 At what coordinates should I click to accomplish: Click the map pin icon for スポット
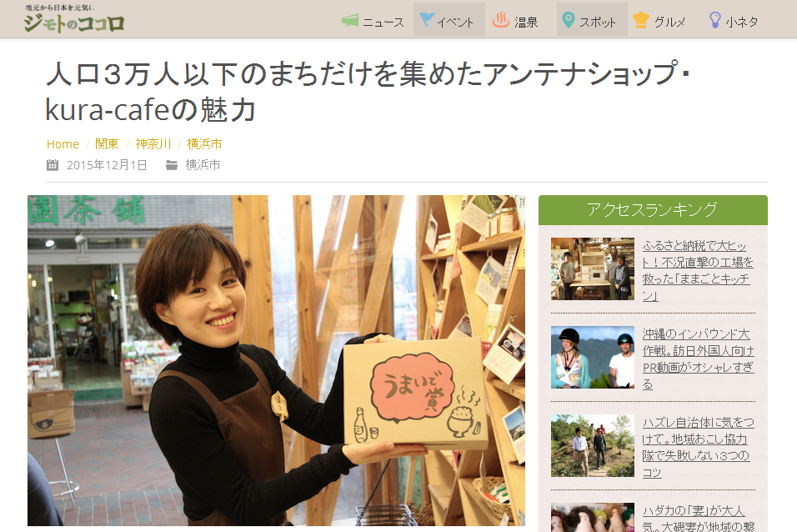[569, 20]
